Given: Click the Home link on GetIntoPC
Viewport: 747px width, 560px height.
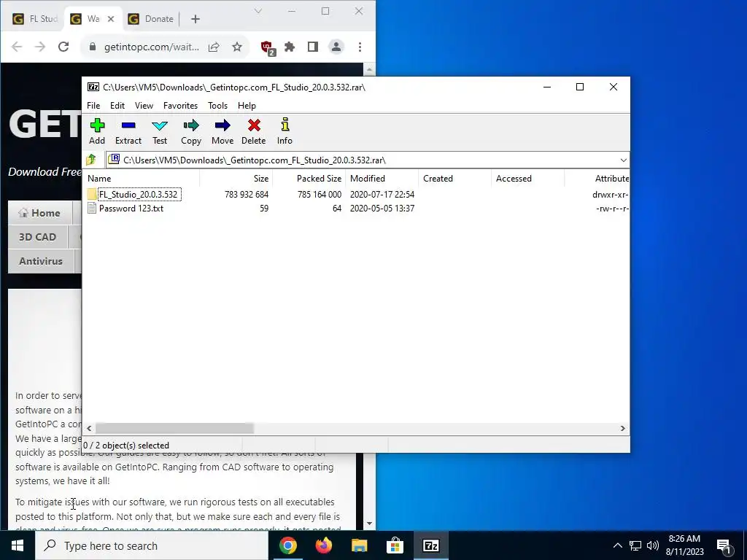Looking at the screenshot, I should pos(39,213).
